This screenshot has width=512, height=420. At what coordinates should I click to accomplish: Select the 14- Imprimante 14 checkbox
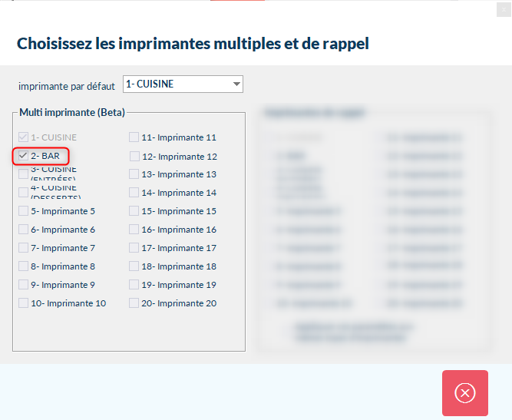134,193
